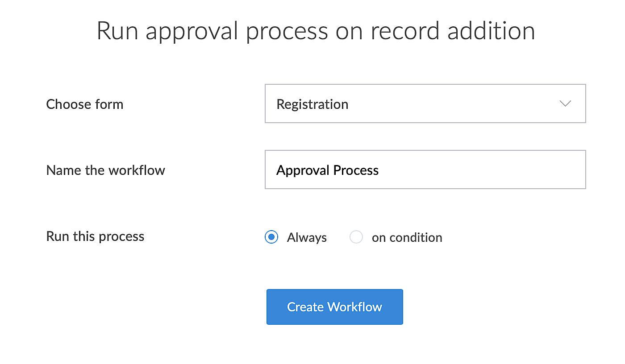Click the word Process in the name field
Image resolution: width=625 pixels, height=364 pixels.
(x=356, y=170)
